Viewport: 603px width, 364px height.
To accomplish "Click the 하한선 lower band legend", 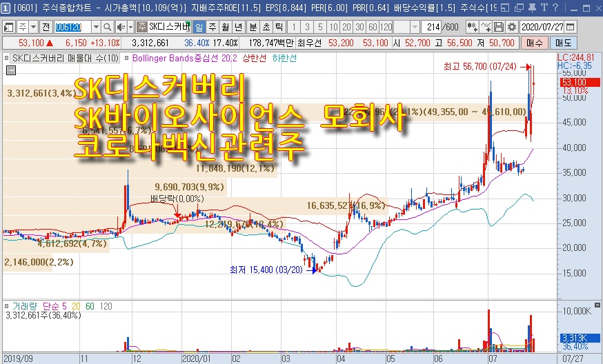I will pyautogui.click(x=284, y=58).
